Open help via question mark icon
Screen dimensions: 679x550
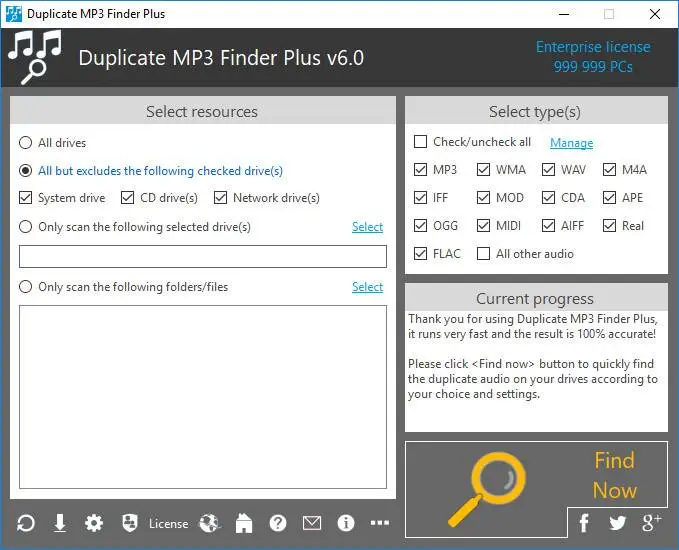click(278, 523)
